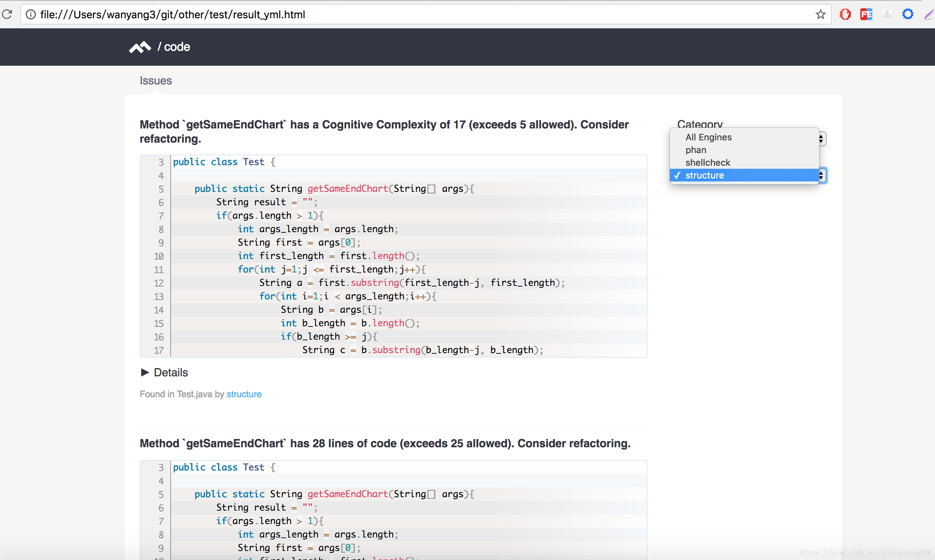Focus the file URL address bar
Image resolution: width=935 pixels, height=560 pixels.
point(426,14)
